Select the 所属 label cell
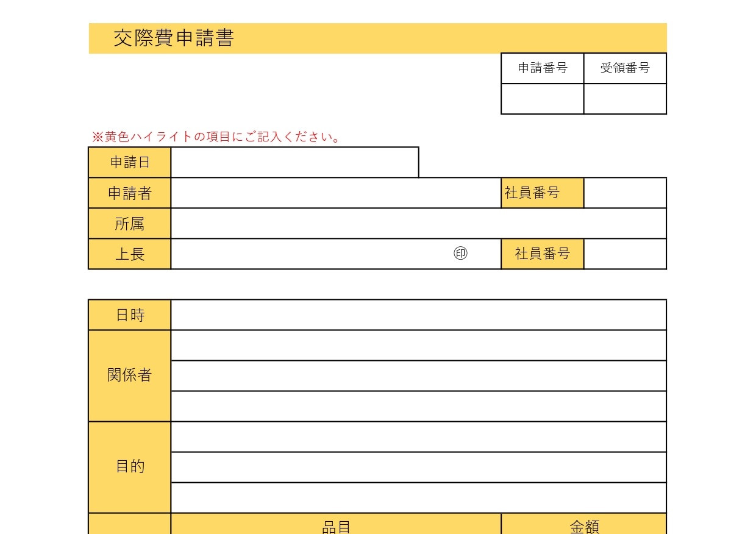756x534 pixels. [x=129, y=223]
